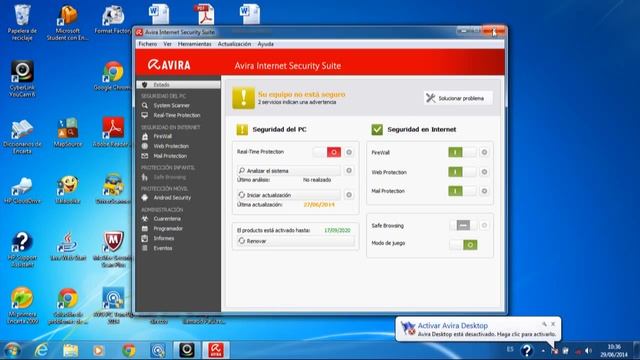Toggle the FireWall switch
This screenshot has height=360, width=640.
click(x=462, y=152)
